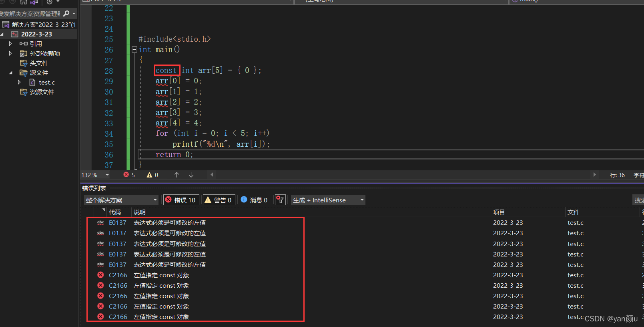Click the #include<stdio.h> line in the editor
The width and height of the screenshot is (644, 327).
tap(175, 39)
